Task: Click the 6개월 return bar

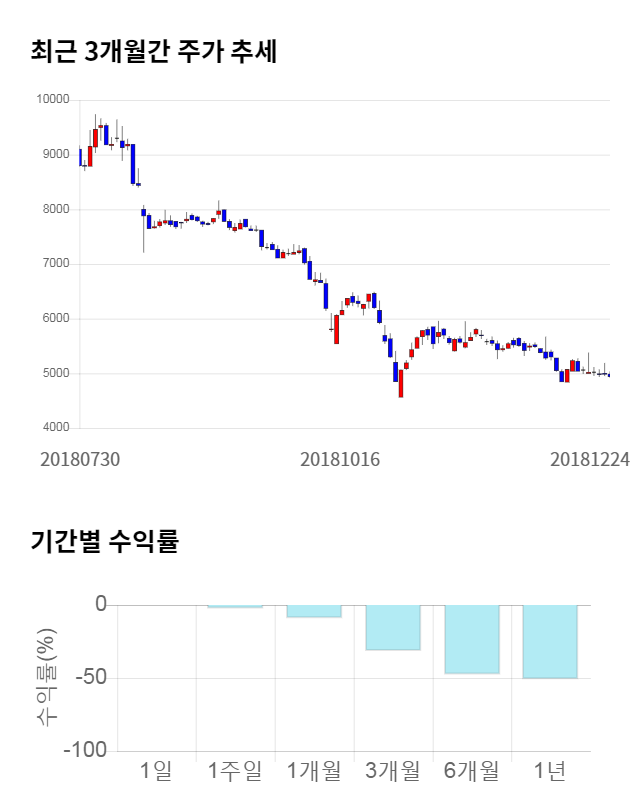Action: [471, 639]
